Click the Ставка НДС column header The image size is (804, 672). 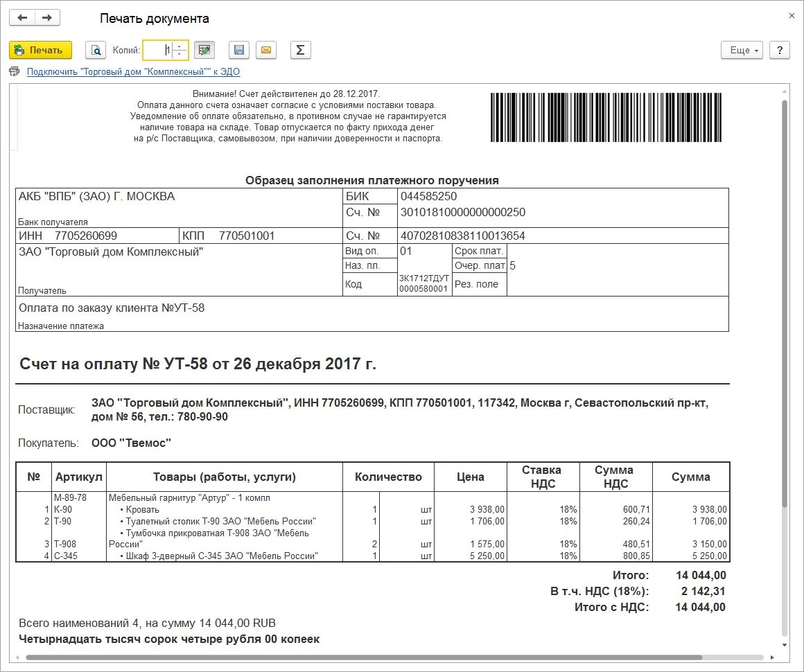[x=543, y=477]
